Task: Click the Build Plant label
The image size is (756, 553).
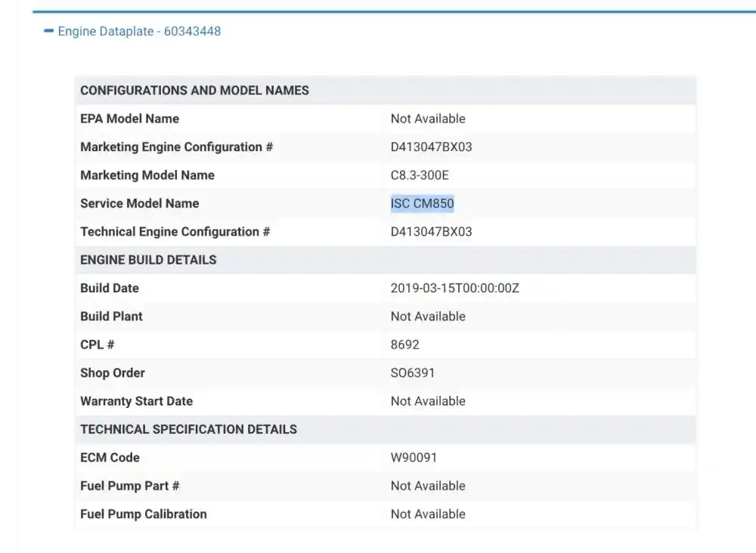Action: tap(111, 317)
